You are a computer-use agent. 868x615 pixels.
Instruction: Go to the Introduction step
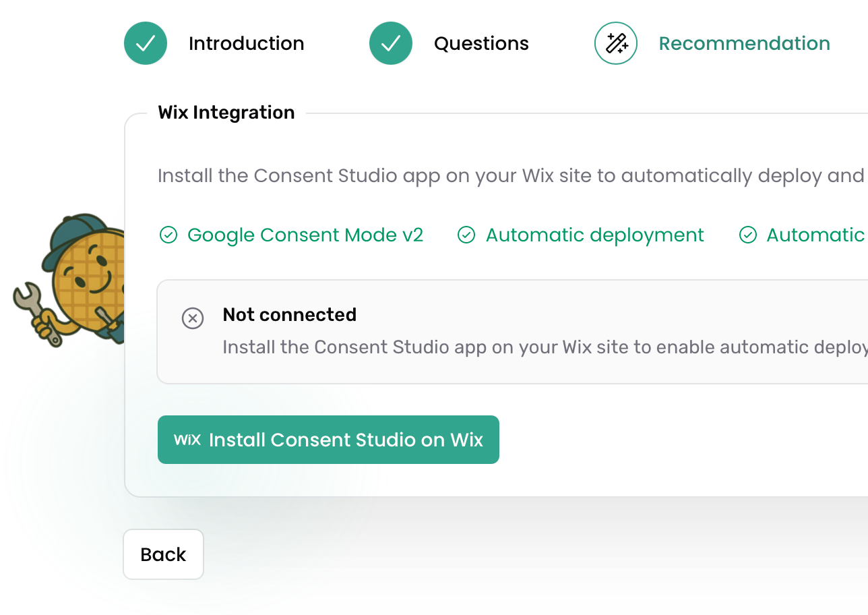pyautogui.click(x=247, y=43)
